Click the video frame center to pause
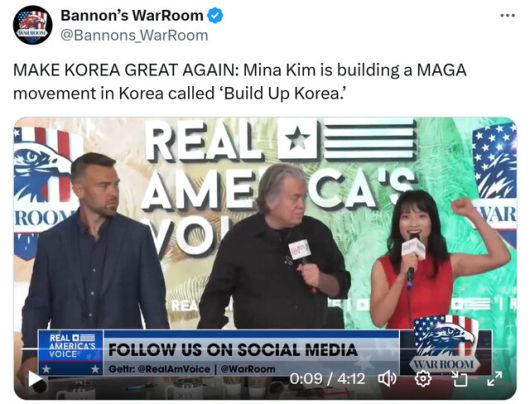This screenshot has height=404, width=530. click(x=265, y=258)
